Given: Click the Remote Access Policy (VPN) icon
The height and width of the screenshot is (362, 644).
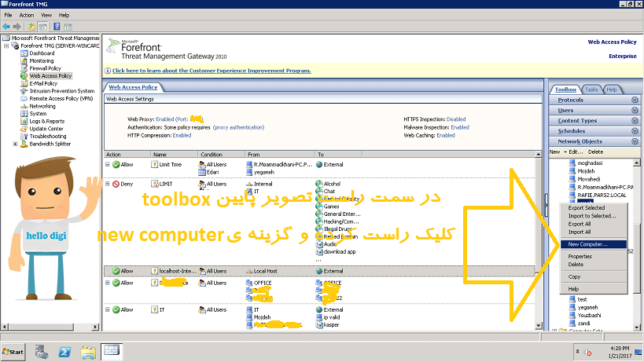Looking at the screenshot, I should tap(24, 98).
